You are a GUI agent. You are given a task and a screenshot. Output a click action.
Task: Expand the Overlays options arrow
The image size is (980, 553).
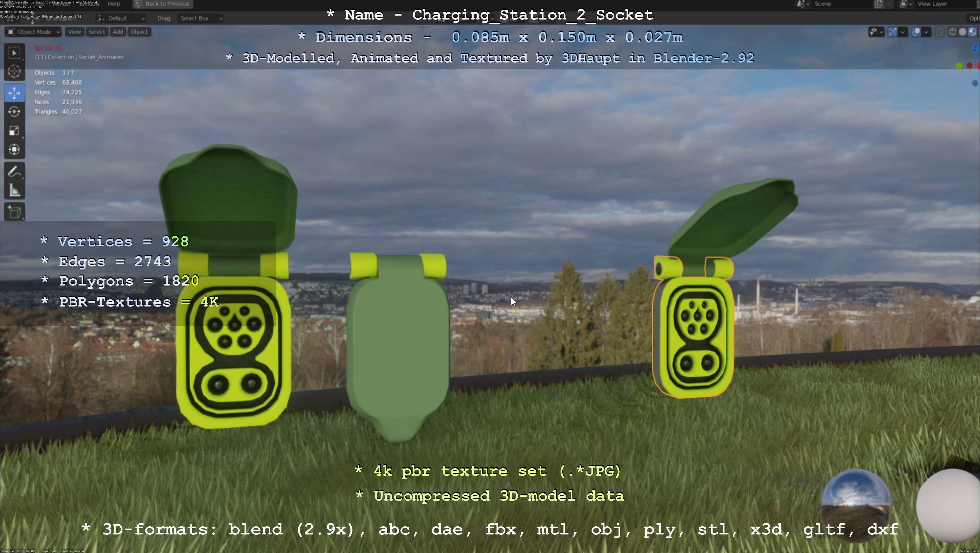[x=927, y=32]
